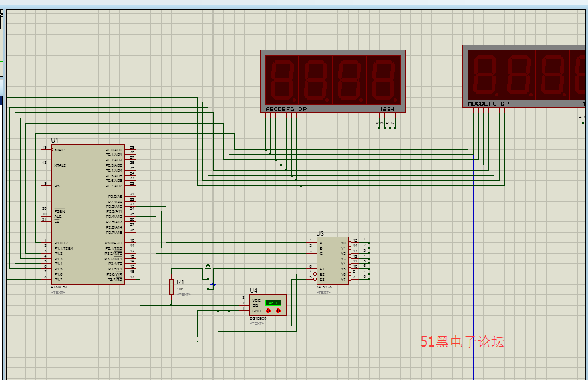This screenshot has height=380, width=588.
Task: Click the DS18B20 green temperature readout
Action: pos(273,302)
